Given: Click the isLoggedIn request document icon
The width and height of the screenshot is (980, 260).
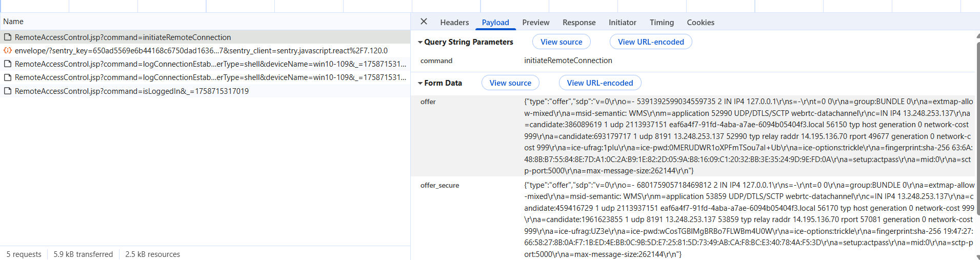Looking at the screenshot, I should 8,91.
